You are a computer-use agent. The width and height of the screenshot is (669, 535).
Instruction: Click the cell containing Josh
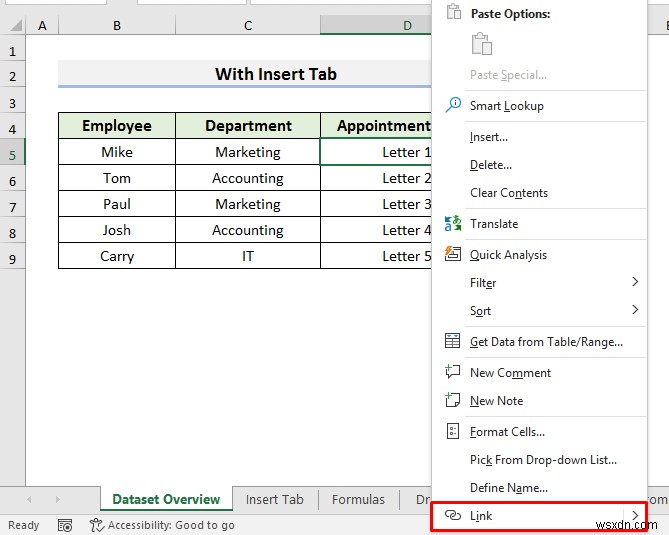point(117,230)
